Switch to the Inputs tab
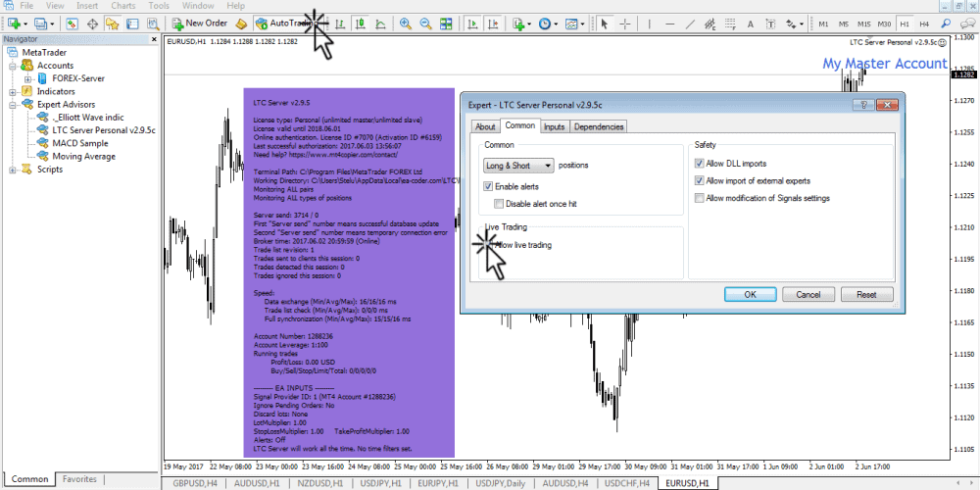The width and height of the screenshot is (980, 490). pos(555,126)
